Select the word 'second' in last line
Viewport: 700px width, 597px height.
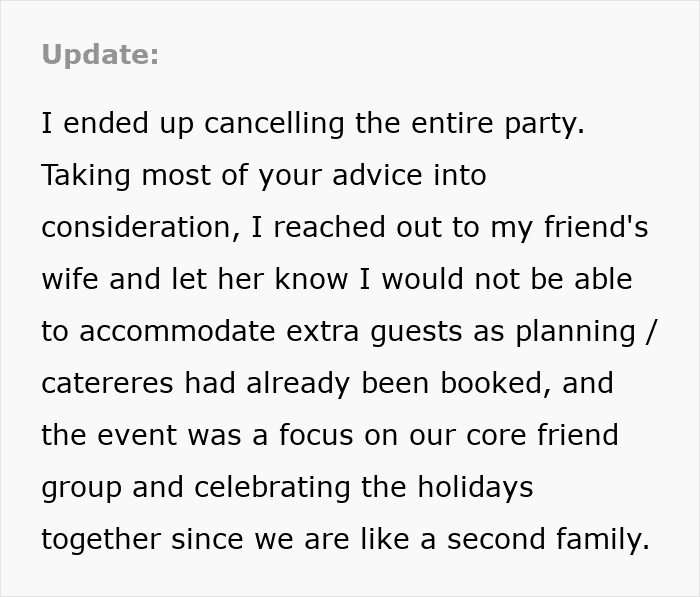point(496,540)
